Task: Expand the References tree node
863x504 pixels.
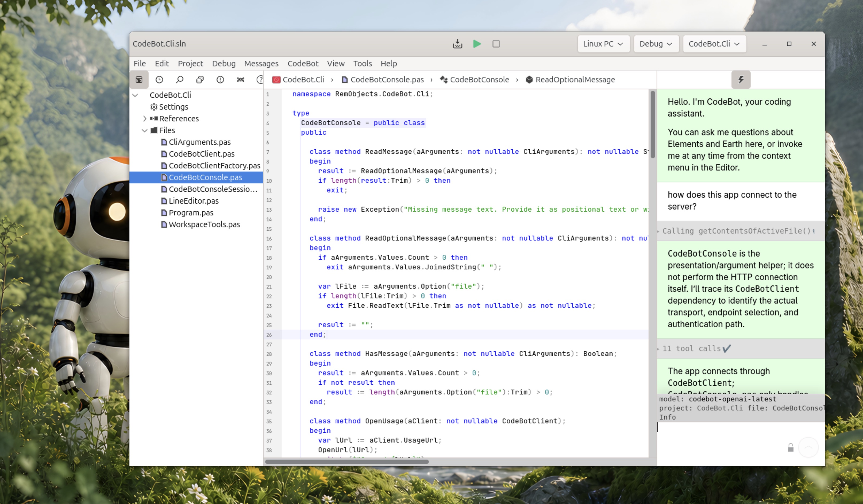Action: [145, 118]
